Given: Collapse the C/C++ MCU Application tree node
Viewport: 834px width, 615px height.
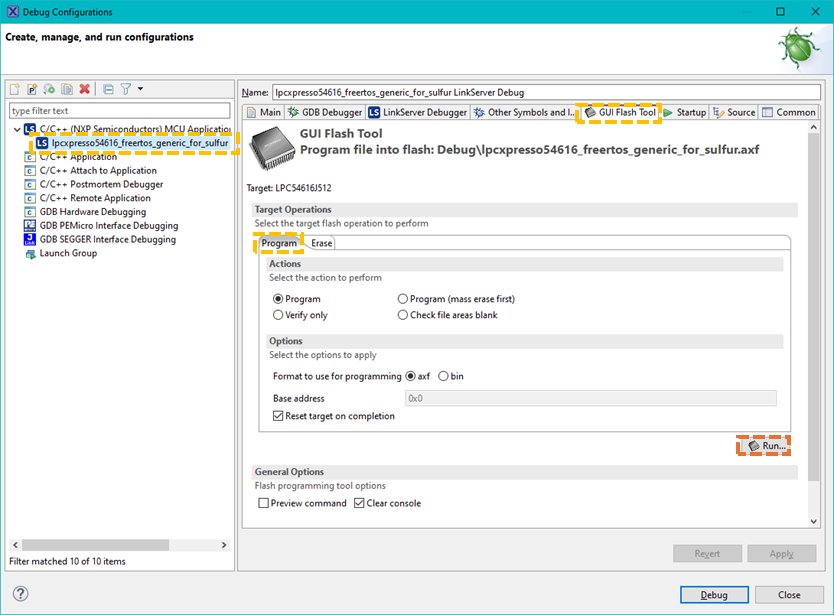Looking at the screenshot, I should (x=15, y=130).
